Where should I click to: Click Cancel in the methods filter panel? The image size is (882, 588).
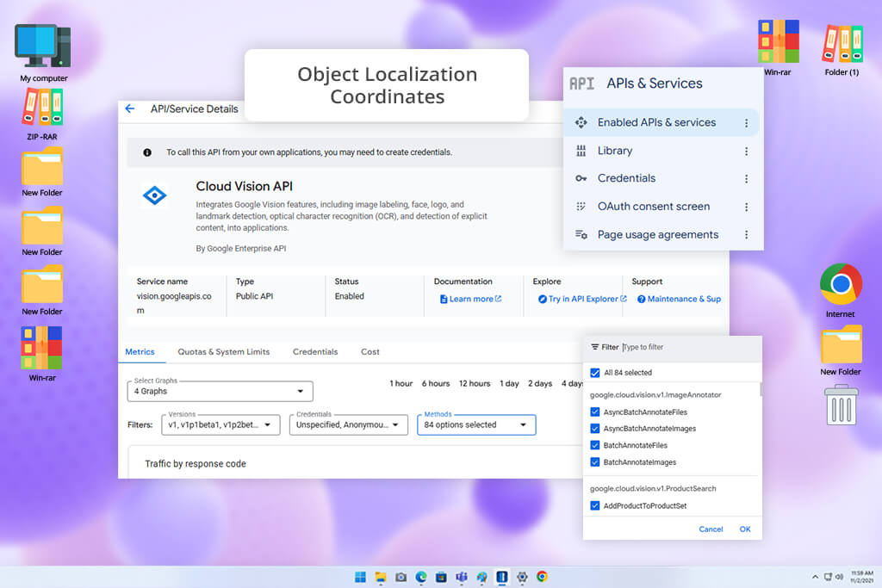pos(711,529)
